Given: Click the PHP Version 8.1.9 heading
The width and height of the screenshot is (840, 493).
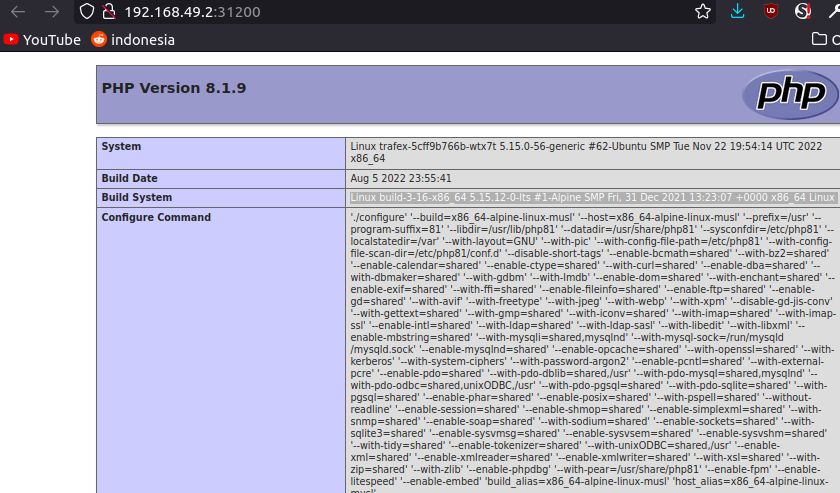Looking at the screenshot, I should pos(174,88).
